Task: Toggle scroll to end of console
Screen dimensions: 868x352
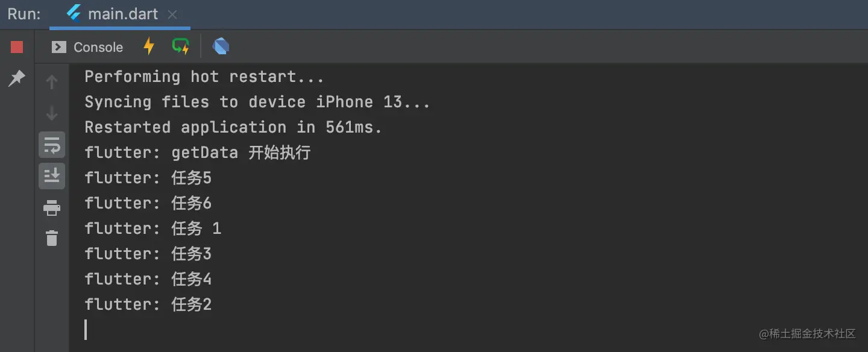Action: click(52, 176)
